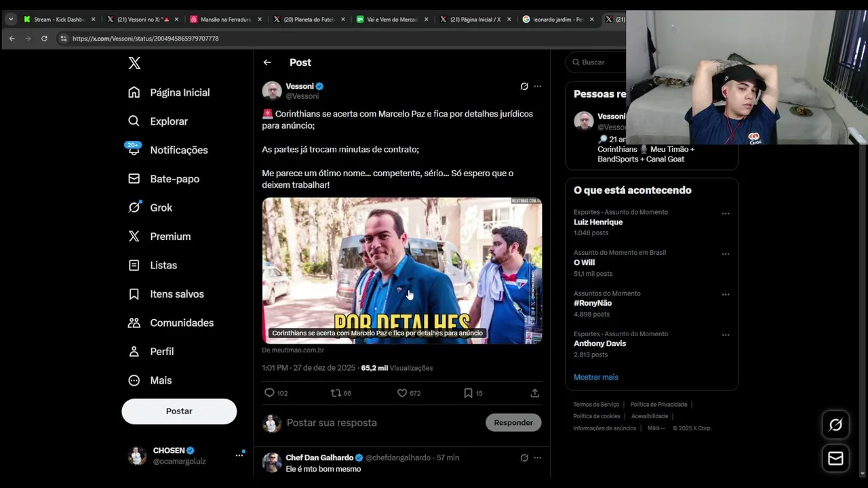Click the X logo in sidebar
This screenshot has width=868, height=488.
pyautogui.click(x=134, y=63)
